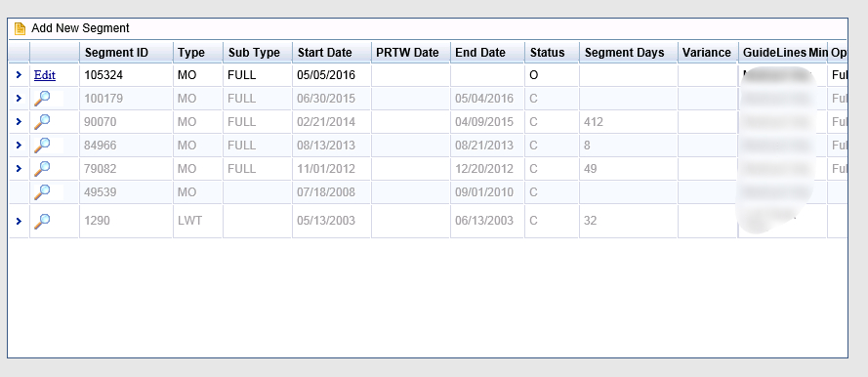The width and height of the screenshot is (868, 377).
Task: Click segment days value 412
Action: click(594, 122)
